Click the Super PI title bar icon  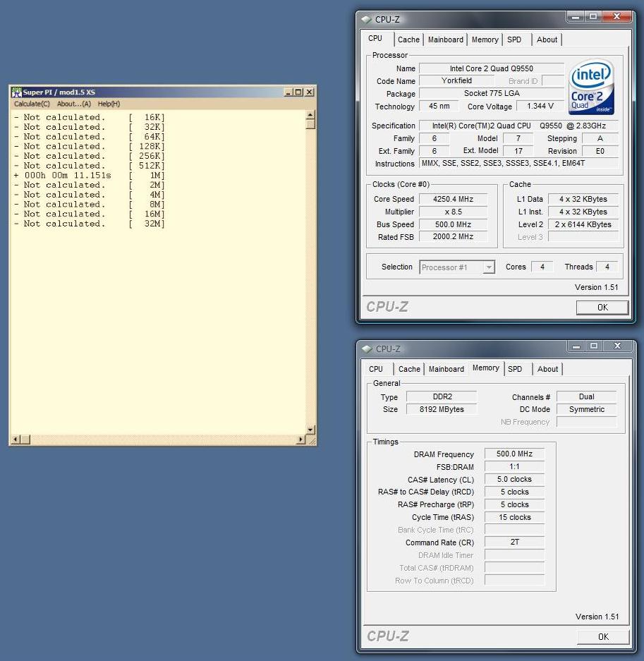pyautogui.click(x=16, y=92)
